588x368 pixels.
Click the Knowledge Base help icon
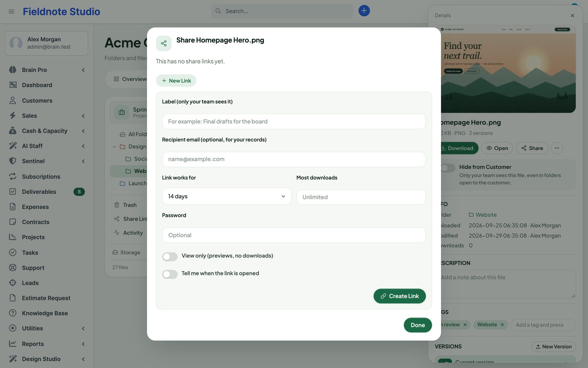[x=13, y=313]
